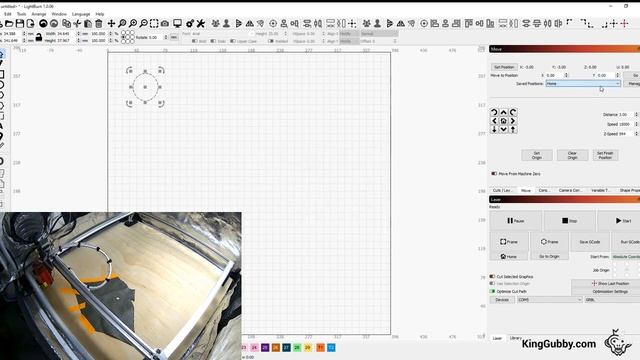This screenshot has height=360, width=640.
Task: Adjust the Speed stepper in Move panel
Action: (636, 124)
